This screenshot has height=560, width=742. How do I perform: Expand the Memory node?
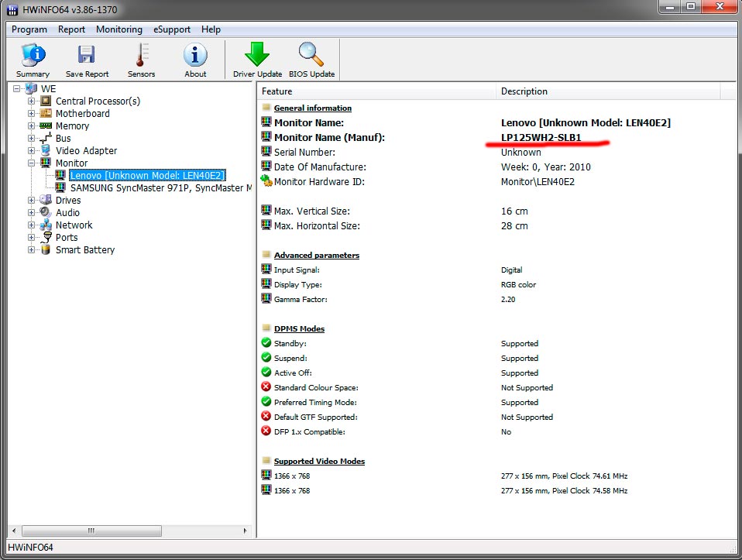tap(31, 125)
